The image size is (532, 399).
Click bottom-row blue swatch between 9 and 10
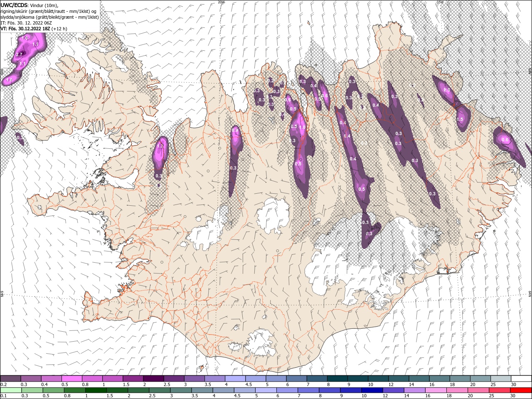click(x=351, y=390)
